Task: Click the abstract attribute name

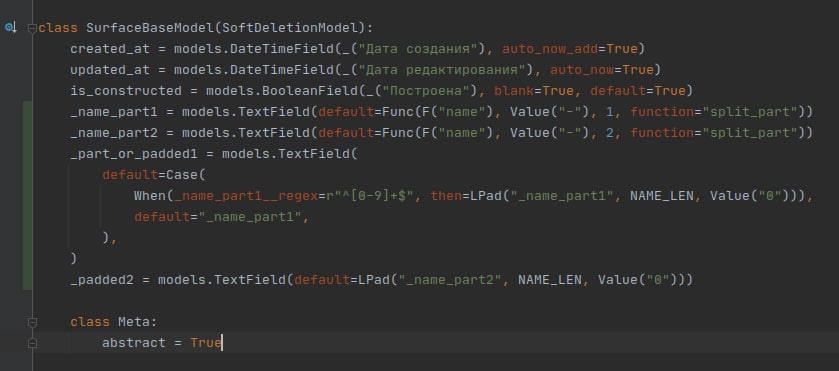Action: 134,343
